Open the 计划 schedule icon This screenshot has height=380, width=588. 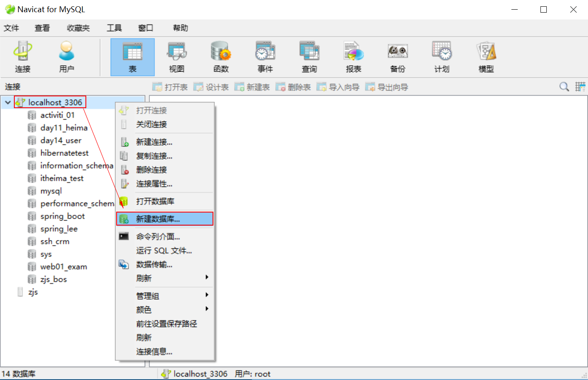tap(442, 57)
